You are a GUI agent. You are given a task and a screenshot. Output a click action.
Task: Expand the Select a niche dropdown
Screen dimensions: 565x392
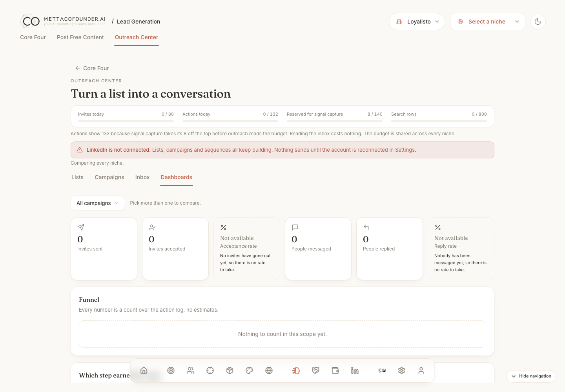(x=488, y=22)
